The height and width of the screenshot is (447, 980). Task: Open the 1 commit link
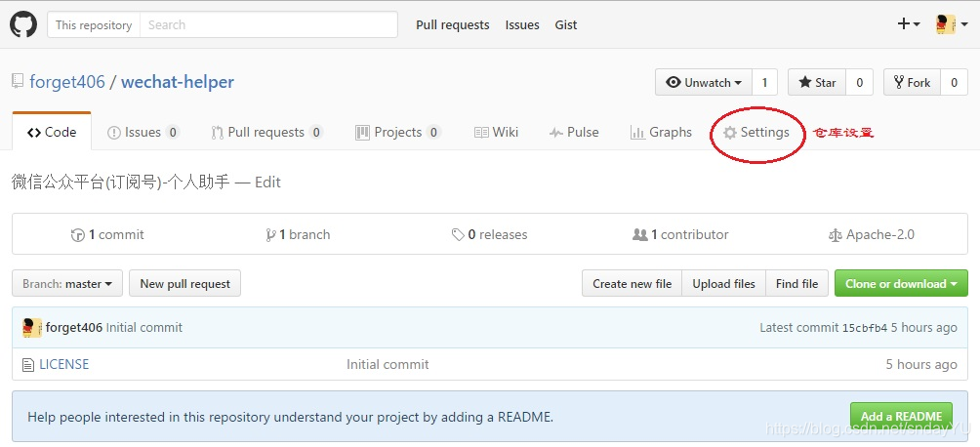click(107, 235)
